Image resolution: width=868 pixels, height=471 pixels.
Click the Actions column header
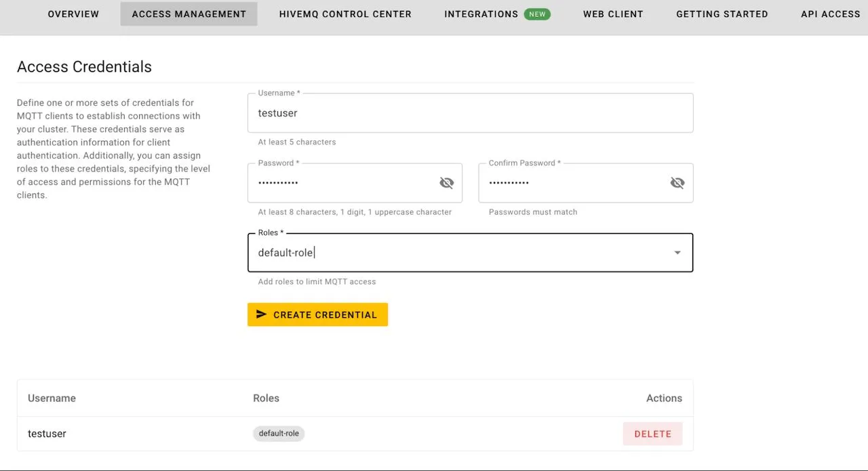[664, 398]
